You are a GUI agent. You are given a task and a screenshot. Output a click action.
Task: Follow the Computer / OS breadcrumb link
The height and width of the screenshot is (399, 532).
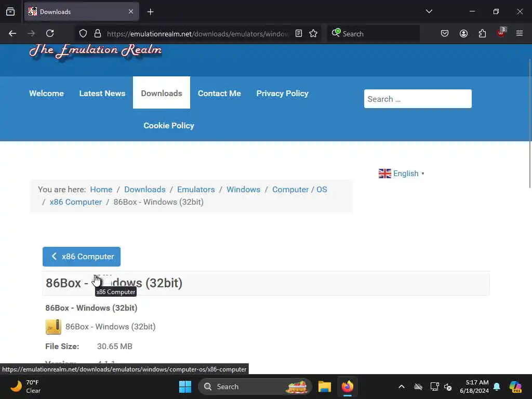(300, 189)
